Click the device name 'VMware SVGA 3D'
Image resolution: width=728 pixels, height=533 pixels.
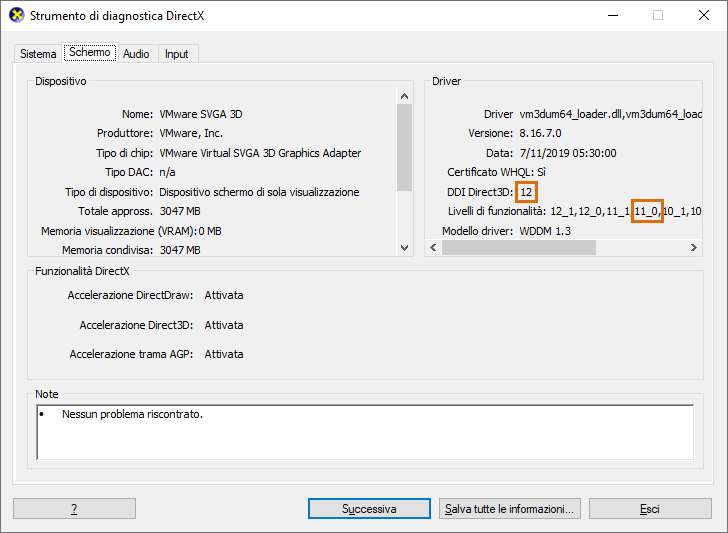pos(201,114)
